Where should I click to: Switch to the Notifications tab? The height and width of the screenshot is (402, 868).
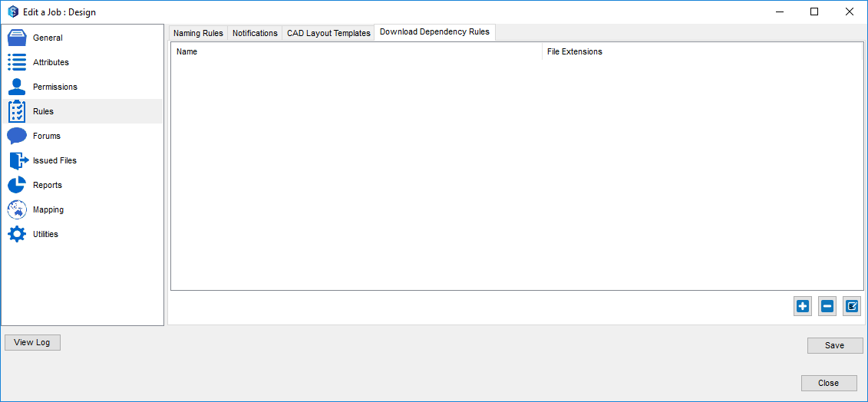click(x=255, y=33)
